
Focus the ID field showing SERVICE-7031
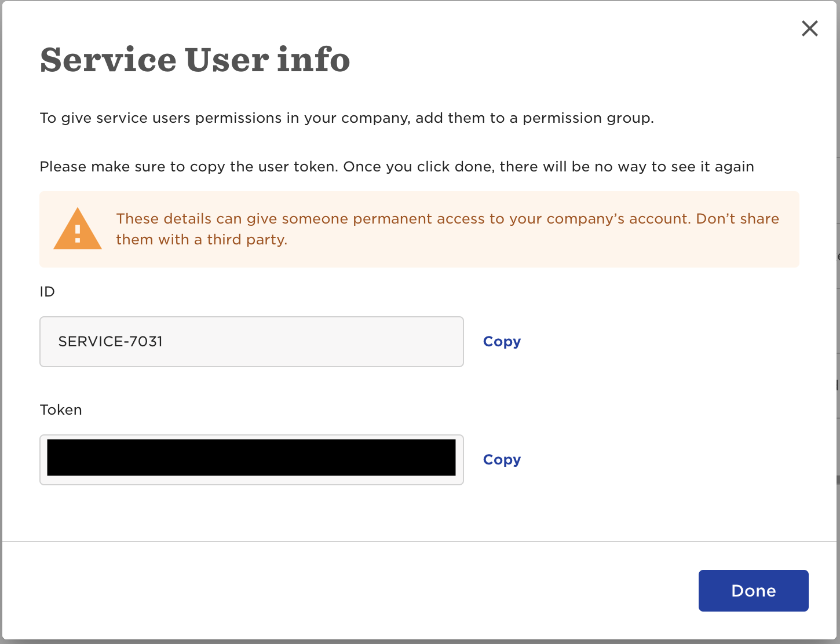[251, 342]
